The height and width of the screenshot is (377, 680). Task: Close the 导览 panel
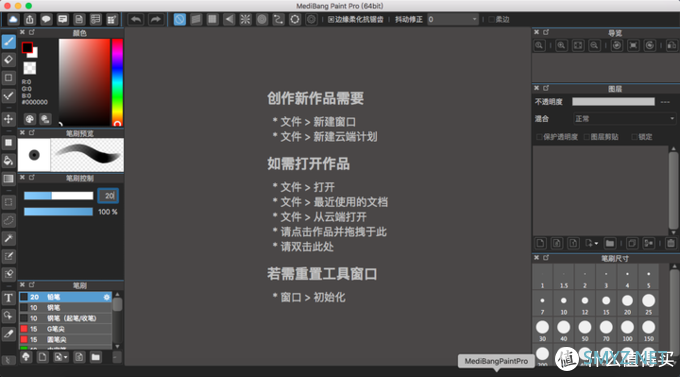(x=536, y=32)
